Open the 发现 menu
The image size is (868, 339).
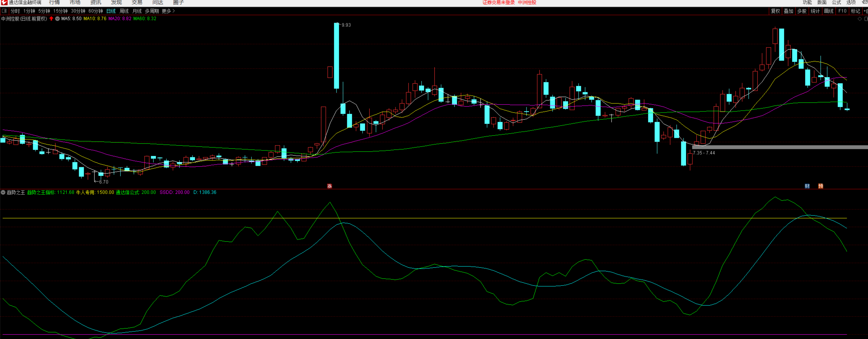coord(116,2)
